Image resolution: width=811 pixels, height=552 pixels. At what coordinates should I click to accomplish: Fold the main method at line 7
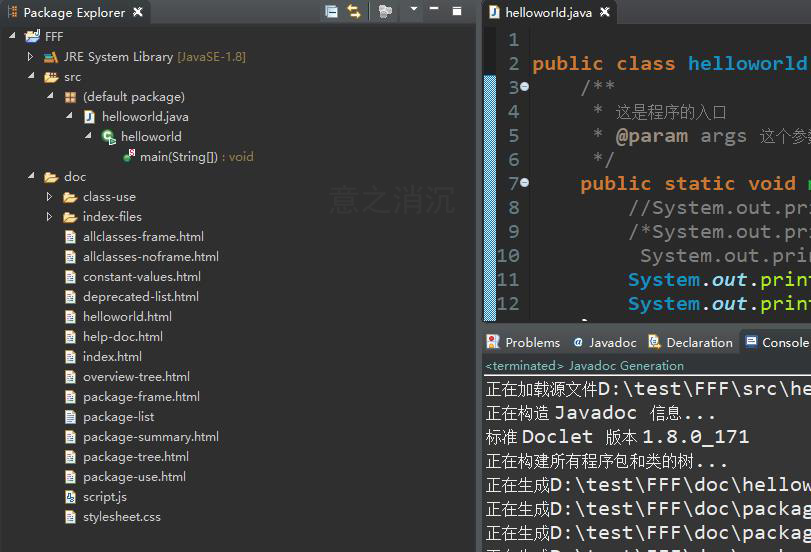pos(524,183)
